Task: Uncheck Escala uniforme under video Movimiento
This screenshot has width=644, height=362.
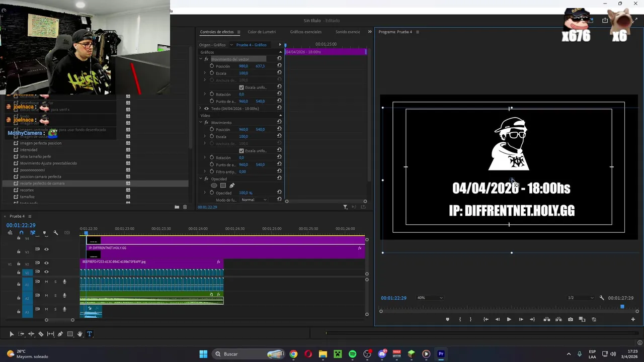Action: point(242,151)
